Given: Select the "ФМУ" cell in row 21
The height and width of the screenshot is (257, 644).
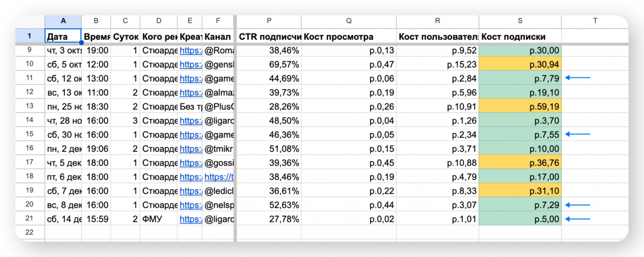Looking at the screenshot, I should (x=158, y=219).
